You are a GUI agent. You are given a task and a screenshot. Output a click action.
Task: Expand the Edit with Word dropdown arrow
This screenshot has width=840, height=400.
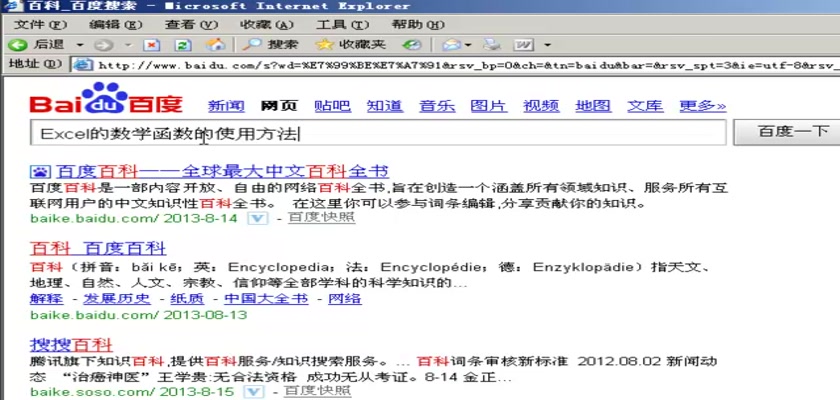[547, 45]
